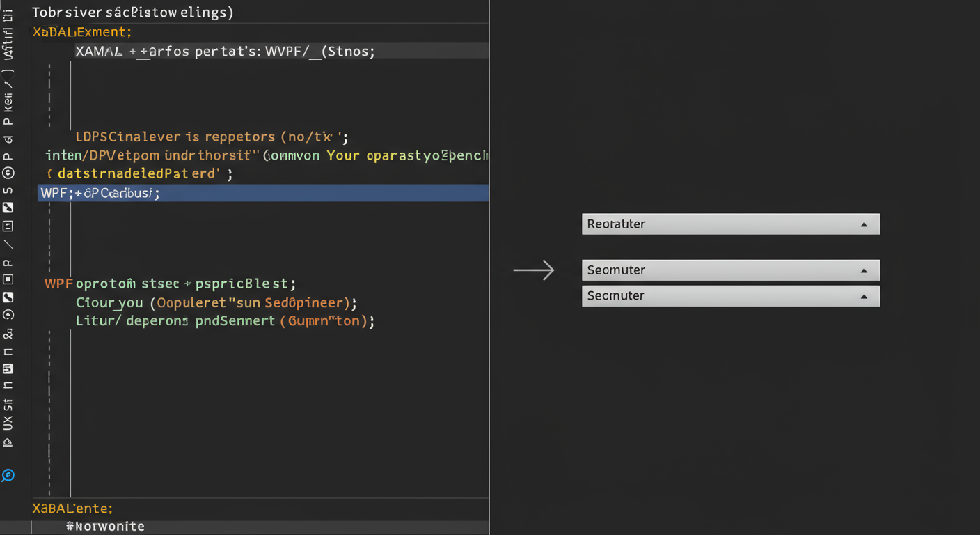Click the XaBALExment: header at the top
This screenshot has height=535, width=980.
(81, 32)
